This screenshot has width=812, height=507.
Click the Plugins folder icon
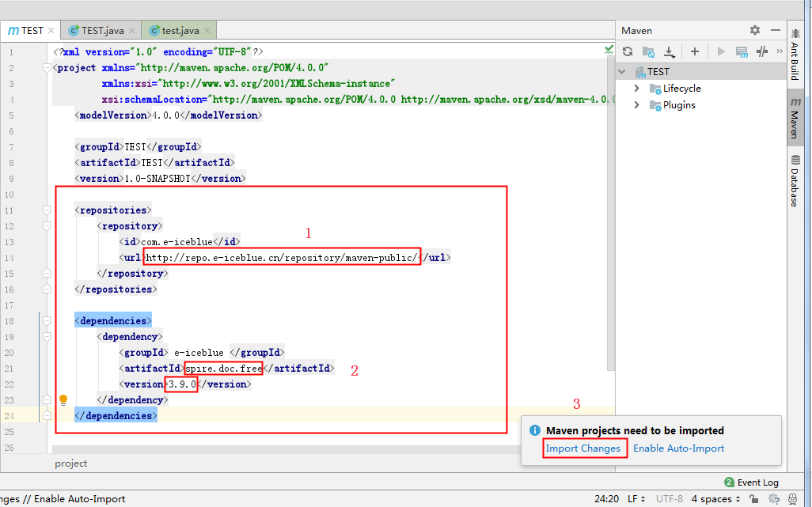[655, 105]
